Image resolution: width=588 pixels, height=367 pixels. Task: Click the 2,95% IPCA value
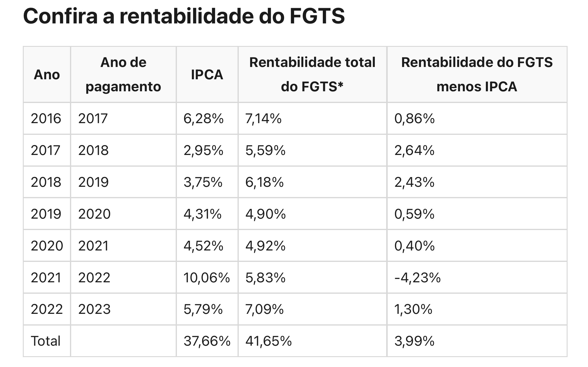(x=203, y=150)
